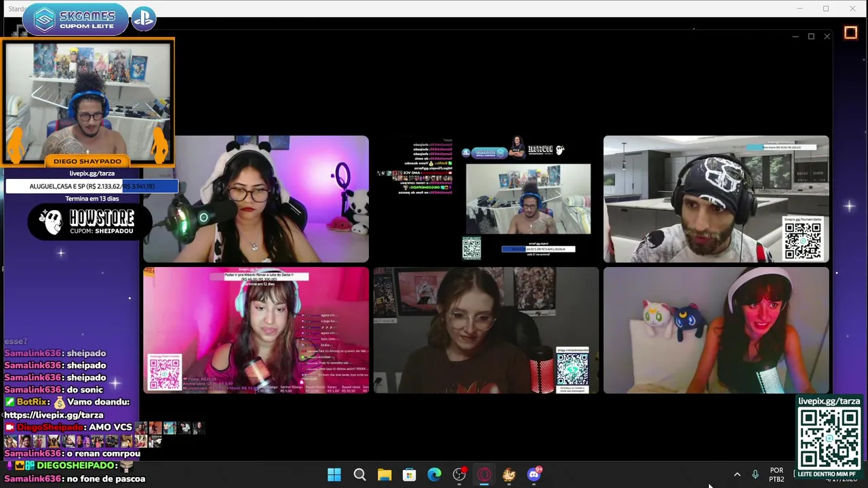The height and width of the screenshot is (488, 868).
Task: Launch Microsoft Edge from taskbar
Action: (435, 475)
